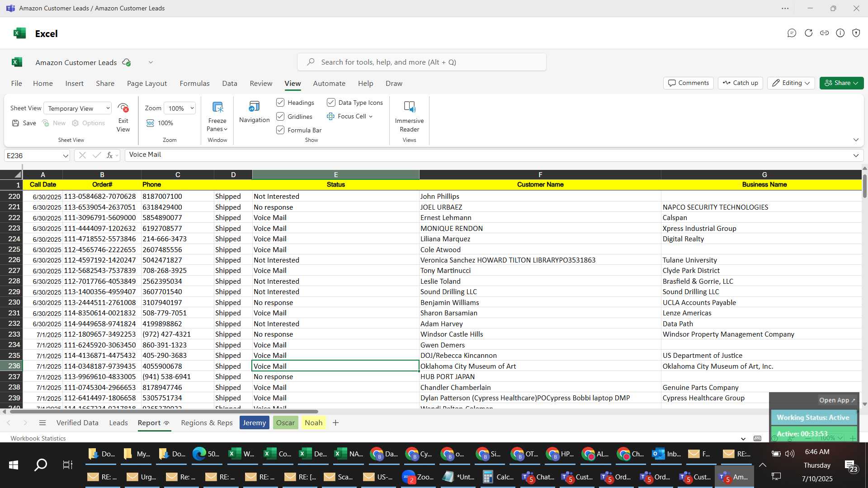Click the search for tools box
This screenshot has height=488, width=868.
tap(421, 62)
